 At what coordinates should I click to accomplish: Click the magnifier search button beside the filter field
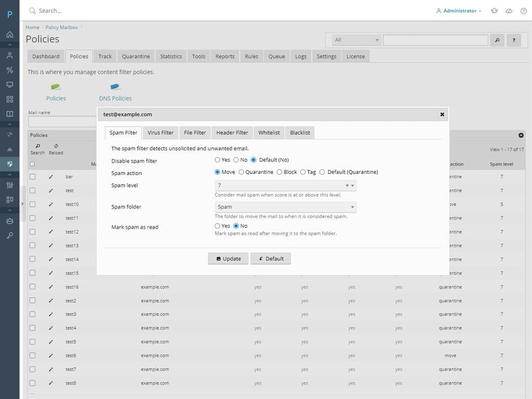(497, 40)
